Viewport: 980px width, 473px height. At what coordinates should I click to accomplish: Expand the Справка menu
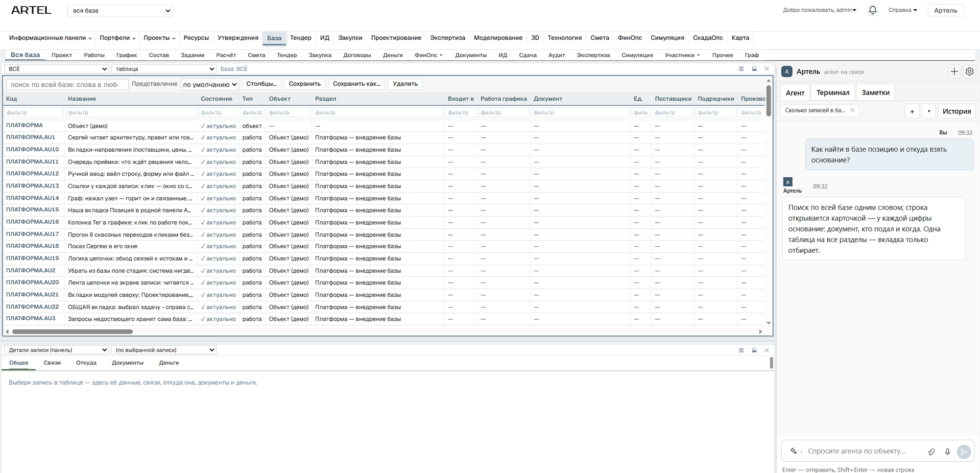pyautogui.click(x=902, y=10)
